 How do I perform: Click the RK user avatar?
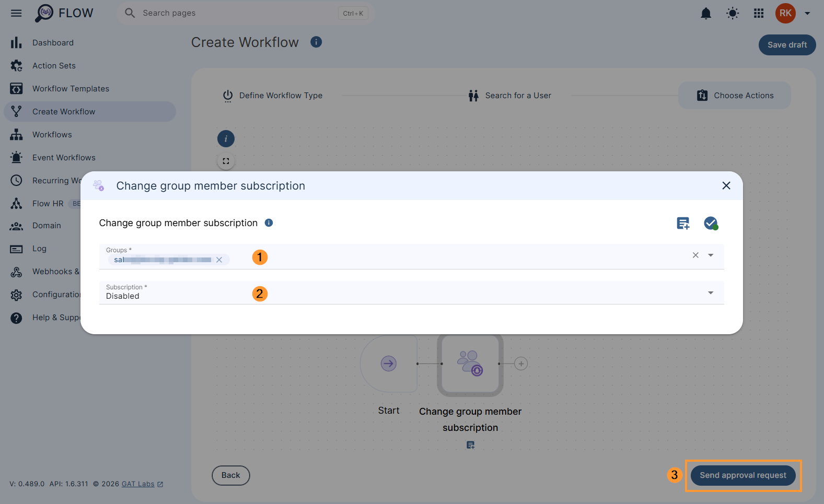785,13
